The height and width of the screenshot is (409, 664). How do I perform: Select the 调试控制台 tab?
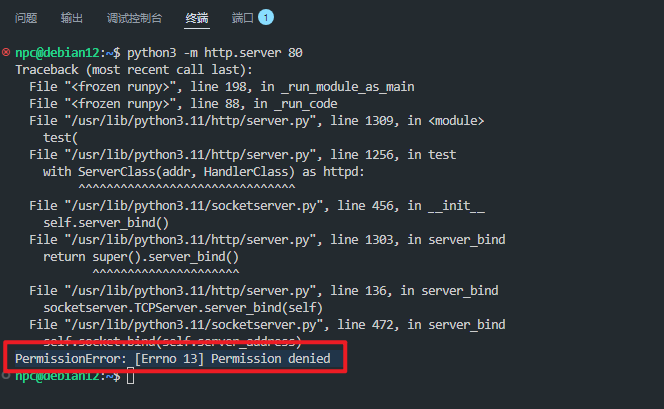tap(134, 18)
